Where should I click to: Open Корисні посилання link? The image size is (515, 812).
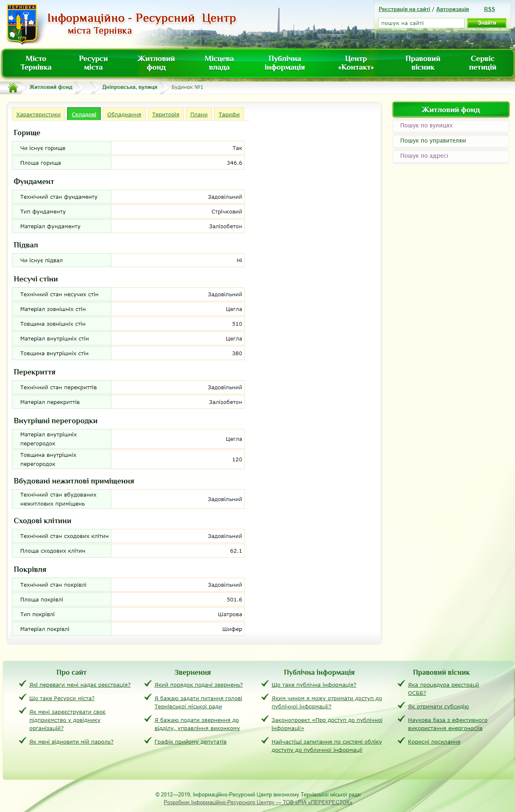[434, 742]
